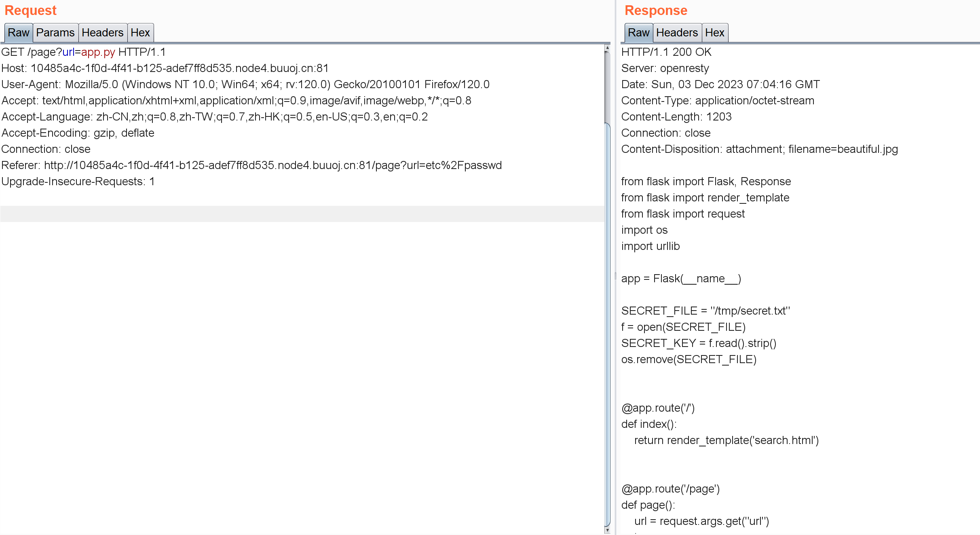Click Content-Disposition filename=beautiful.jpg line
The width and height of the screenshot is (980, 535).
click(760, 149)
